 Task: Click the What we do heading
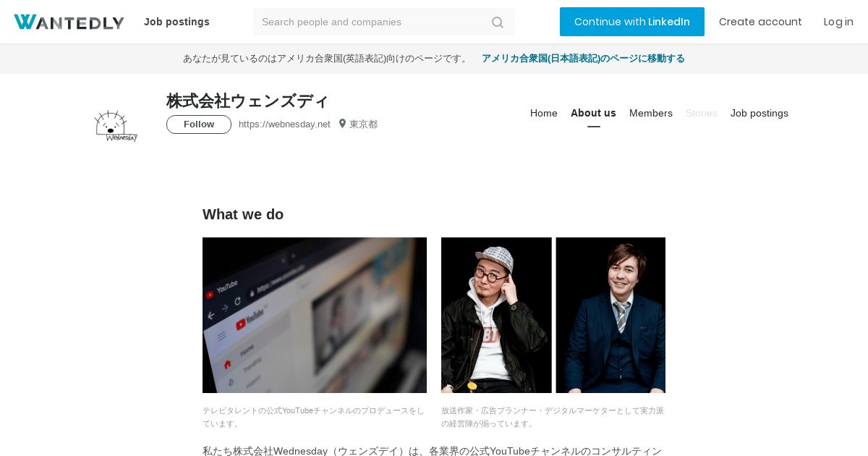pos(243,214)
